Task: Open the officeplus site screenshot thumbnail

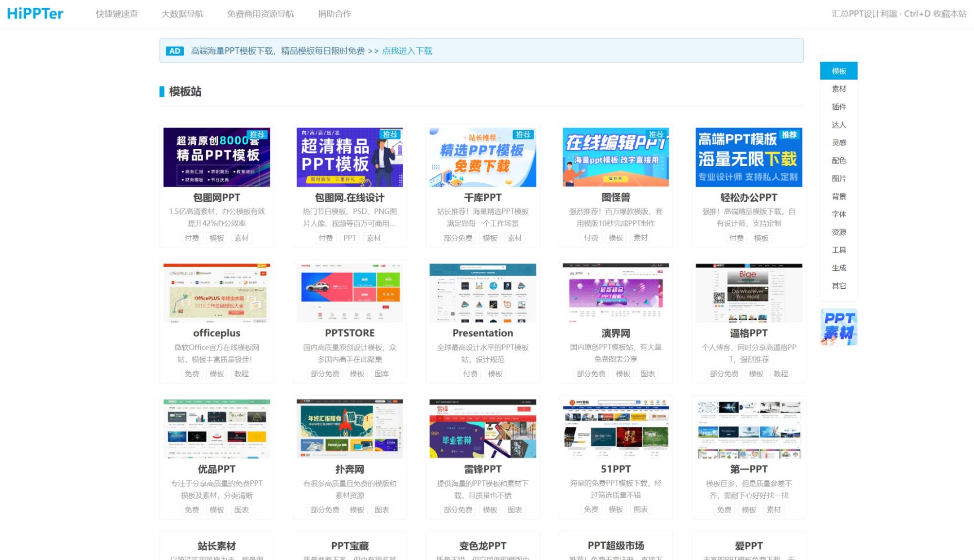Action: (x=216, y=293)
